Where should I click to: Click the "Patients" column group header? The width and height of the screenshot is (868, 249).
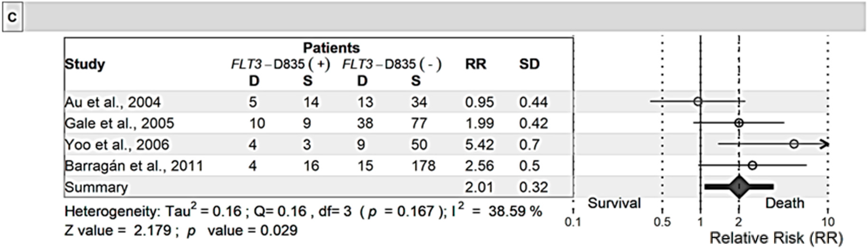pos(331,48)
